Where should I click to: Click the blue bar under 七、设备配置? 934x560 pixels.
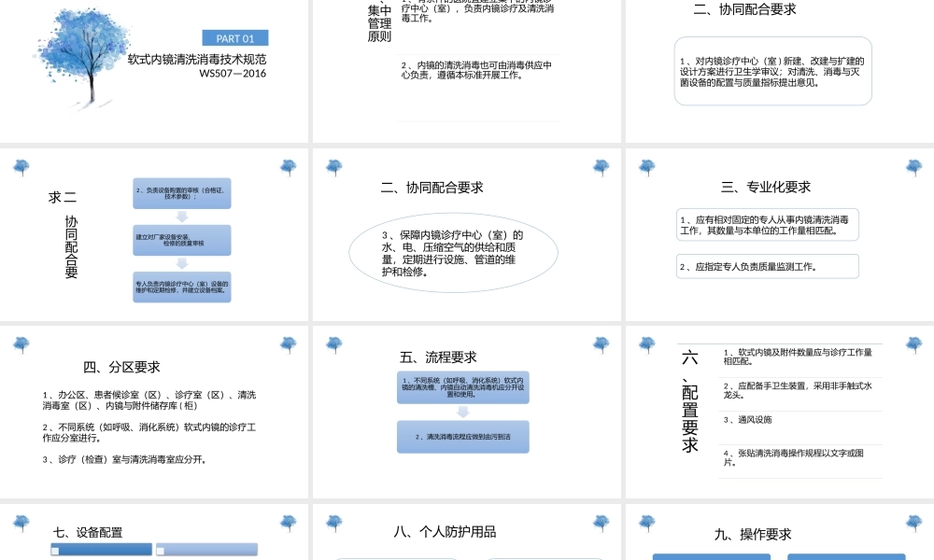click(101, 549)
